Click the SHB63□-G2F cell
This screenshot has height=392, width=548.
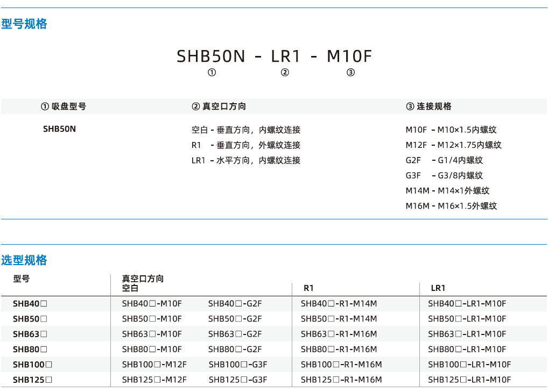coord(235,334)
